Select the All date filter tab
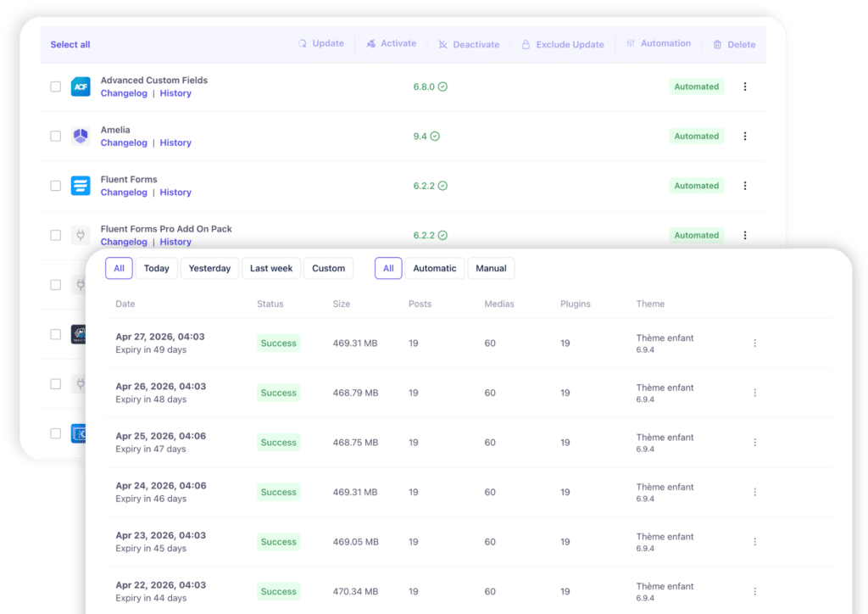The height and width of the screenshot is (614, 868). tap(119, 268)
